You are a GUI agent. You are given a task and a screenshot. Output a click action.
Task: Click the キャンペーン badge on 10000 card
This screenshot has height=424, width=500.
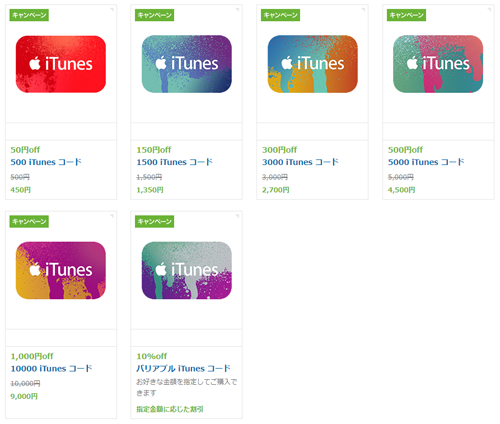(x=29, y=221)
